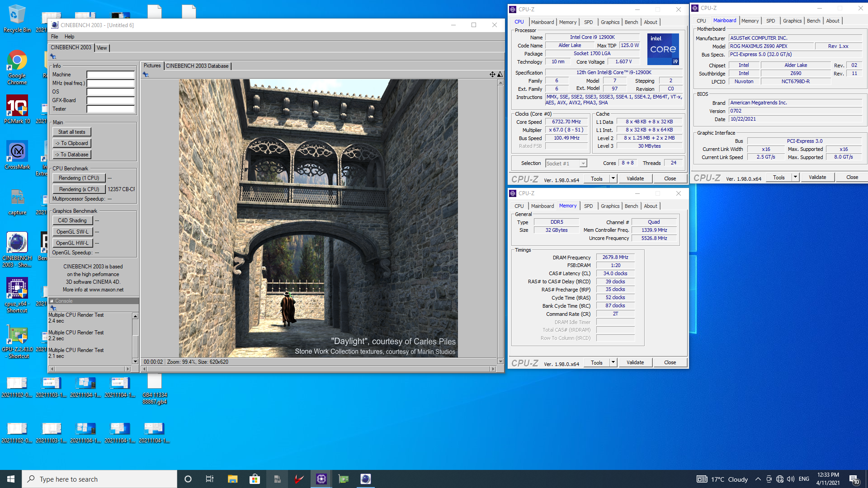This screenshot has width=868, height=488.
Task: Click the To Database button
Action: click(72, 155)
